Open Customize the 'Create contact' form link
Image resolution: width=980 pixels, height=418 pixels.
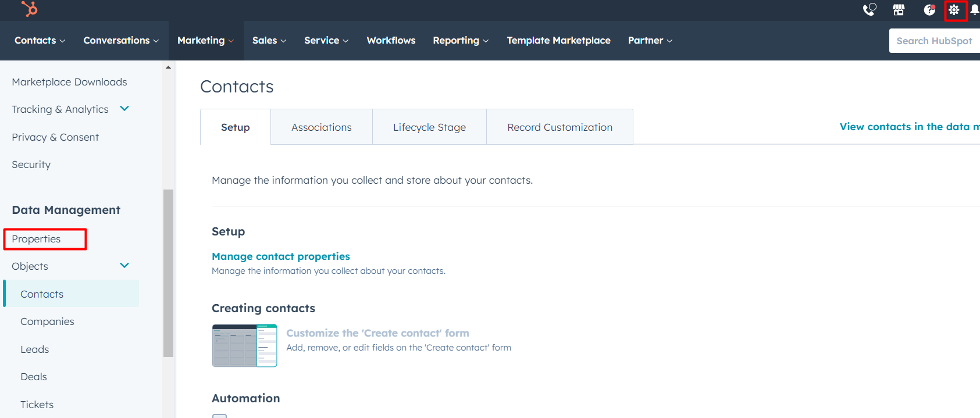point(377,333)
